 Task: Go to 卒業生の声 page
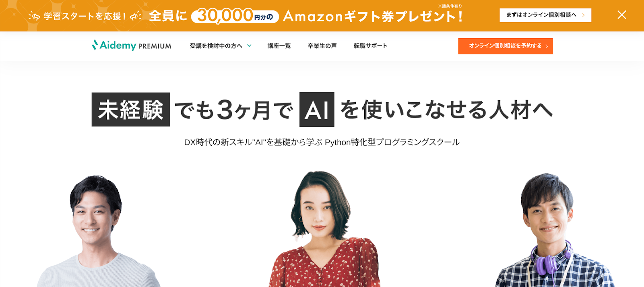coord(322,46)
